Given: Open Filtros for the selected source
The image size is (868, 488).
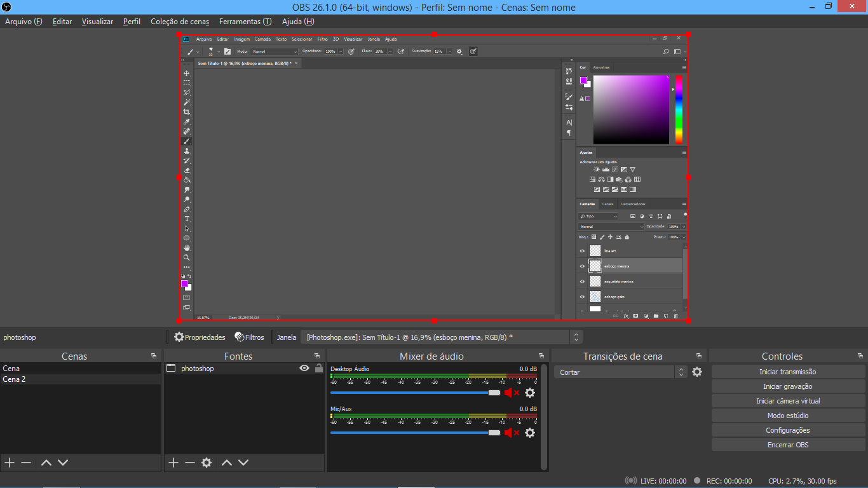Looking at the screenshot, I should point(249,337).
